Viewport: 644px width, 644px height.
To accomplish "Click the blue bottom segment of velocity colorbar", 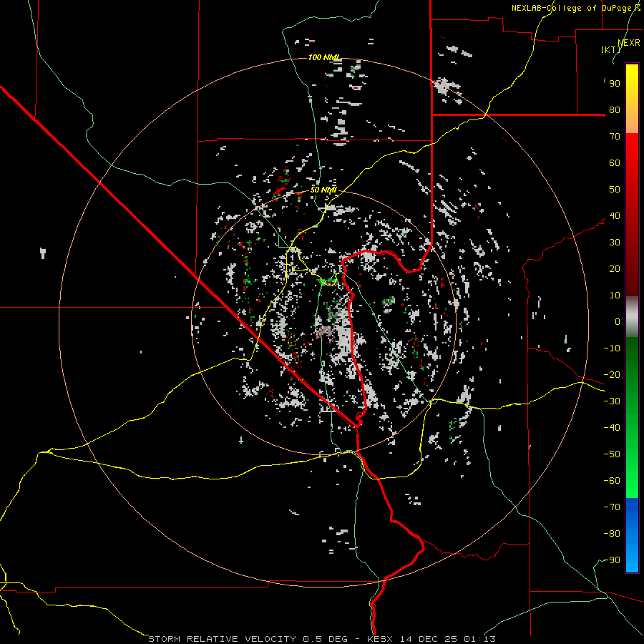I will (632, 535).
